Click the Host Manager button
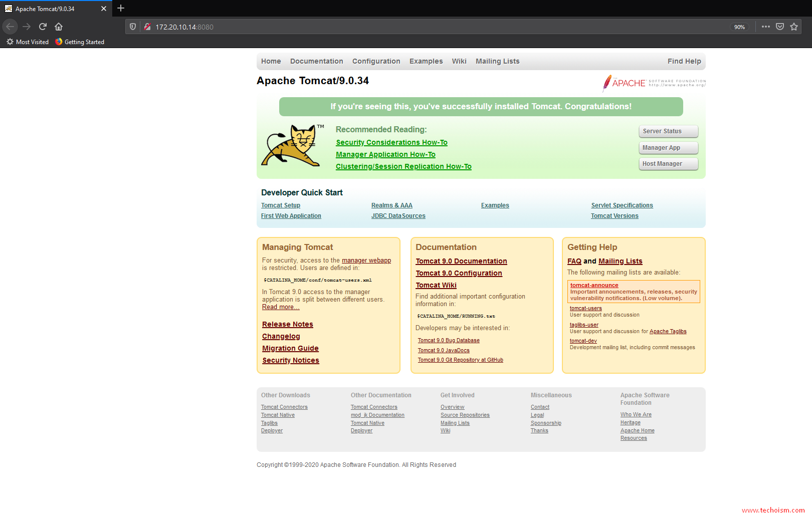This screenshot has height=519, width=812. point(669,164)
